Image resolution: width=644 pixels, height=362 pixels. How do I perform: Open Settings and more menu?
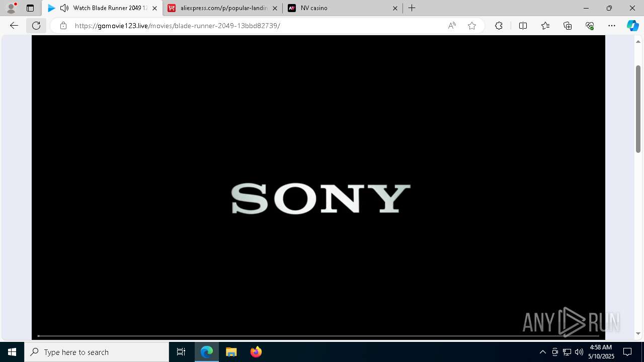coord(612,26)
